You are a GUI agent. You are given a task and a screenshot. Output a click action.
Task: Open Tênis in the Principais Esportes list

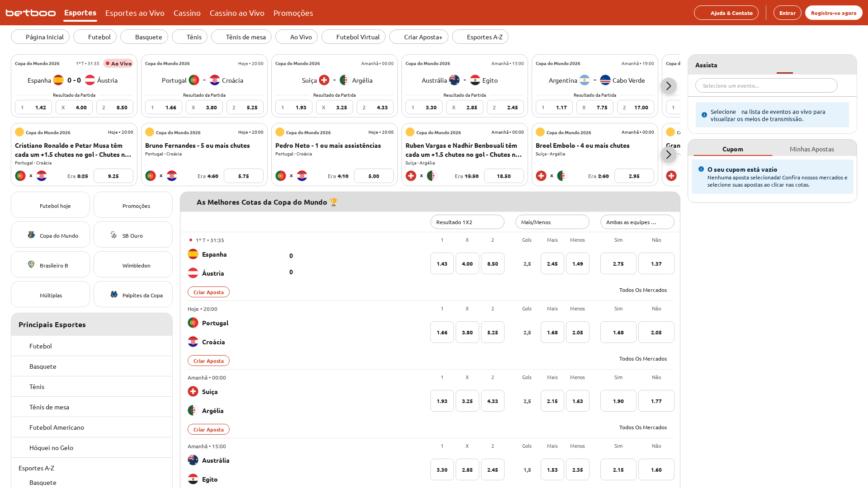(92, 386)
